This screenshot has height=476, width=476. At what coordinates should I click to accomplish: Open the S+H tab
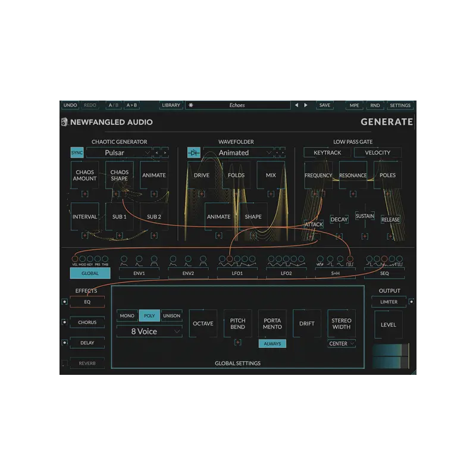click(335, 273)
